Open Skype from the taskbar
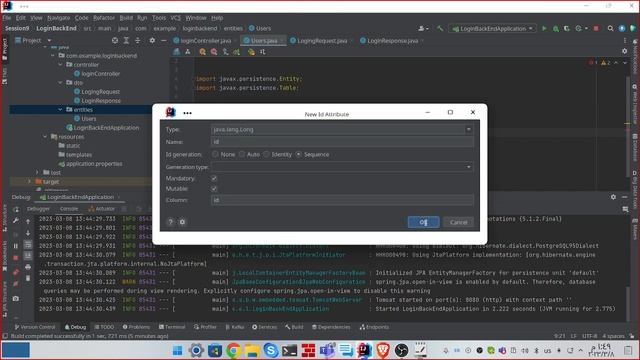The image size is (640, 360). point(270,350)
